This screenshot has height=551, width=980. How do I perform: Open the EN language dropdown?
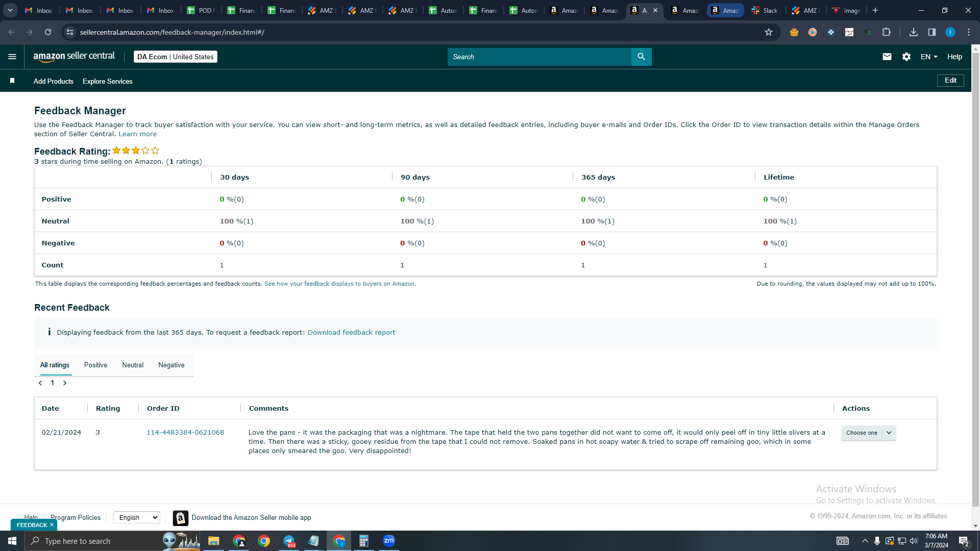coord(929,57)
